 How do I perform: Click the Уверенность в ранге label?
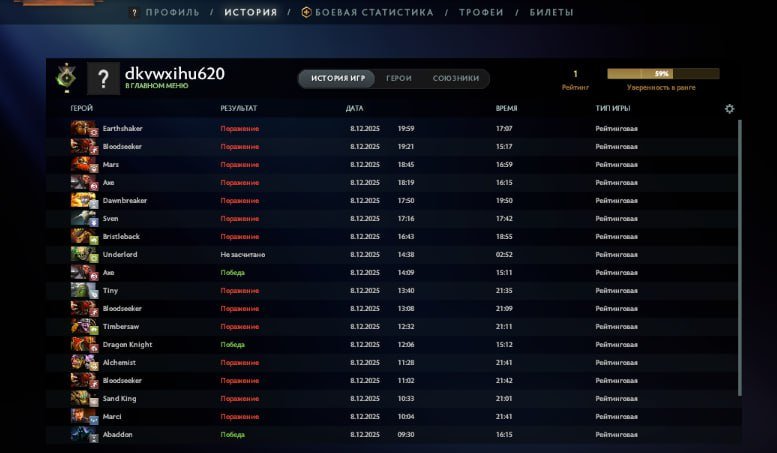pyautogui.click(x=661, y=87)
